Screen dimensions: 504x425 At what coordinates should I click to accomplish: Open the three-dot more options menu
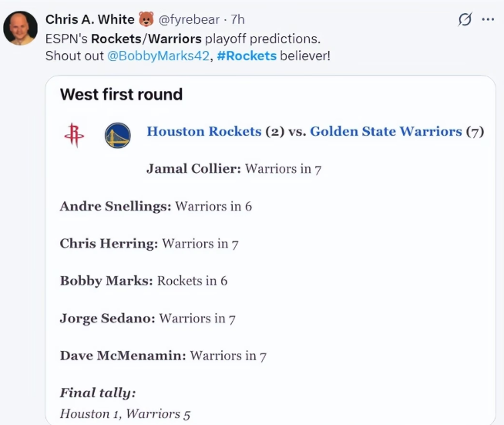(x=488, y=19)
